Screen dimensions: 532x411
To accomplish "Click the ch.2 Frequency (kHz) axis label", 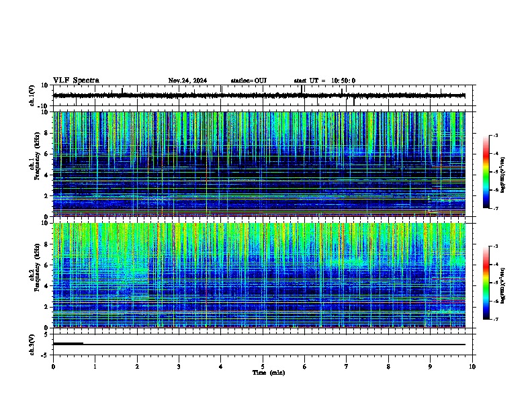I will coord(36,267).
